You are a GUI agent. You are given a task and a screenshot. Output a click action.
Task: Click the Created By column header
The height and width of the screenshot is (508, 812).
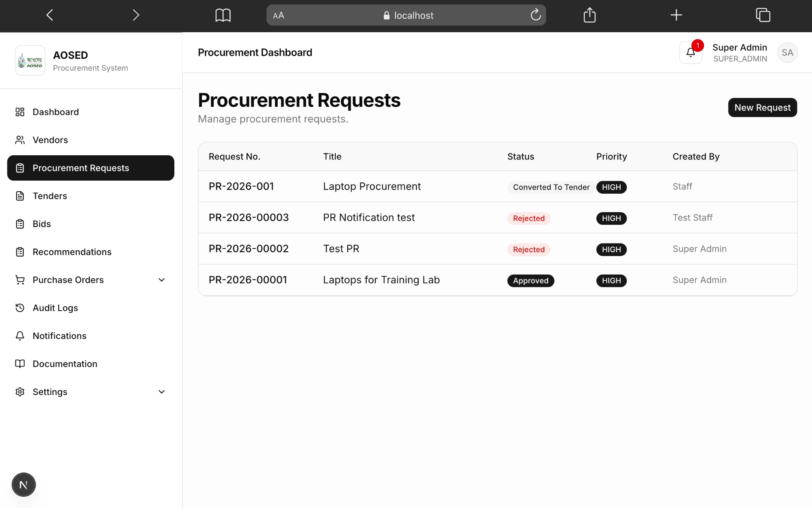tap(696, 157)
